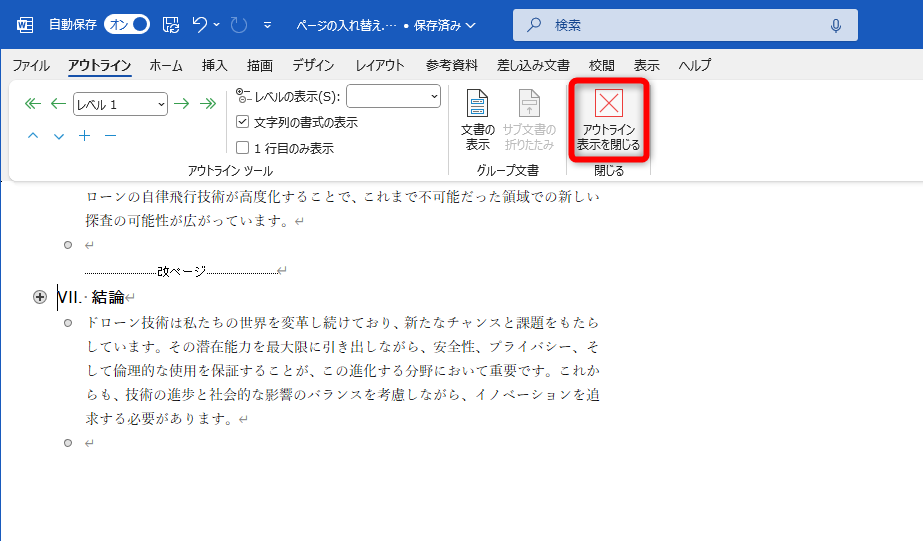Click empty-paragraph bullet above 改ページ
The height and width of the screenshot is (541, 923).
pos(68,245)
